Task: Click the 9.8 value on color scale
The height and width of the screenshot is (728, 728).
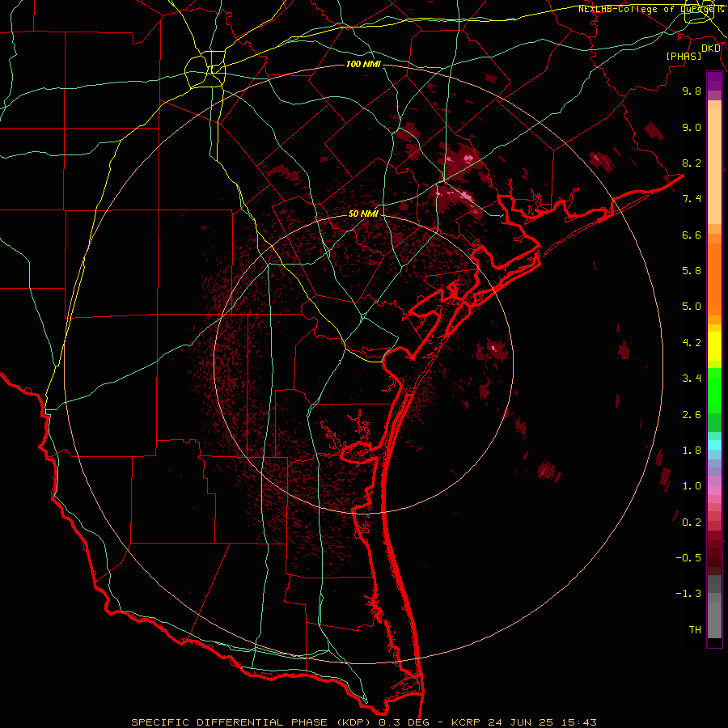Action: (692, 91)
